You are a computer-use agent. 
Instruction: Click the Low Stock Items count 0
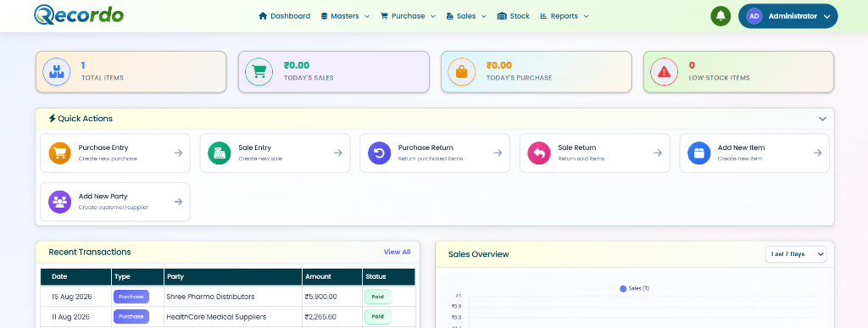(692, 65)
